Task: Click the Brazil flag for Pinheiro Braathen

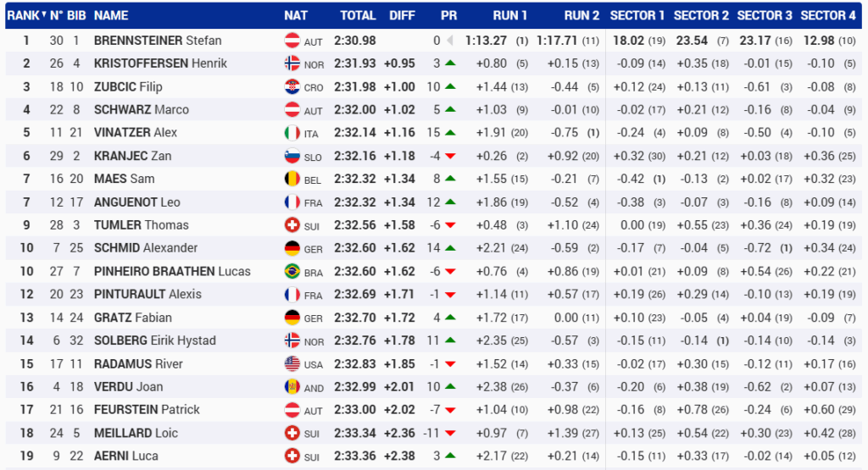Action: click(292, 271)
